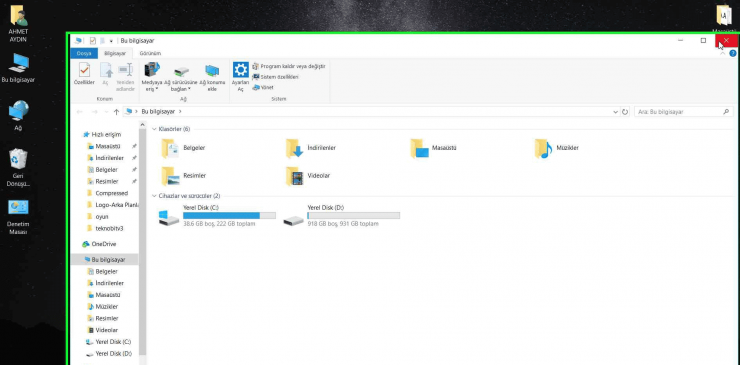Collapse the ribbon with the chevron
The height and width of the screenshot is (365, 740).
[723, 53]
